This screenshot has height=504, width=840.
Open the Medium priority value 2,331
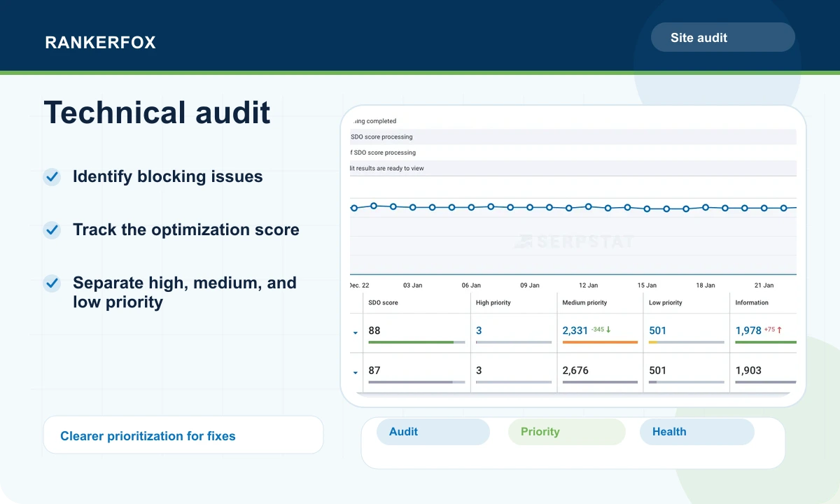575,330
